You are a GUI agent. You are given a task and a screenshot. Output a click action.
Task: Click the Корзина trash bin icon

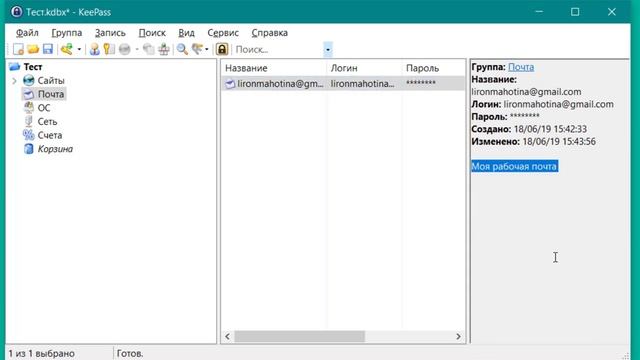pyautogui.click(x=29, y=149)
